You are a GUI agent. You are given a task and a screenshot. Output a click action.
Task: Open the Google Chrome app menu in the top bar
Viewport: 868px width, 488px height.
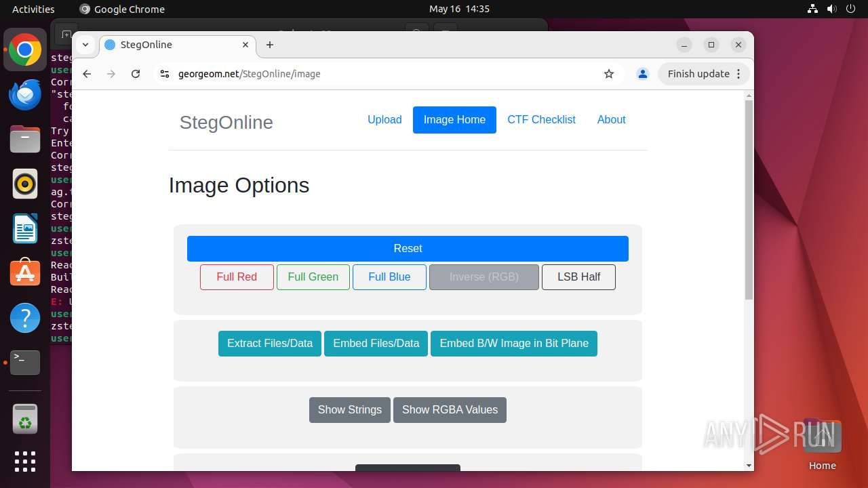122,9
